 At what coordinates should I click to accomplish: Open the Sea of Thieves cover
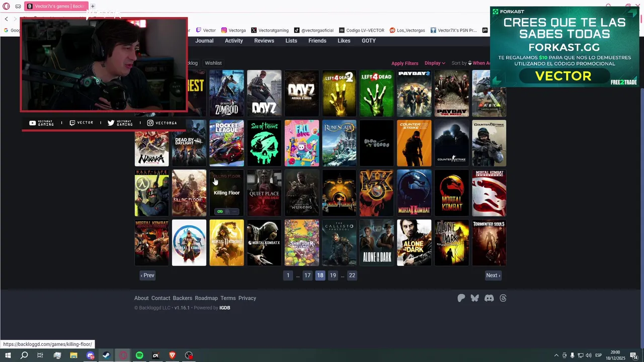pyautogui.click(x=264, y=143)
